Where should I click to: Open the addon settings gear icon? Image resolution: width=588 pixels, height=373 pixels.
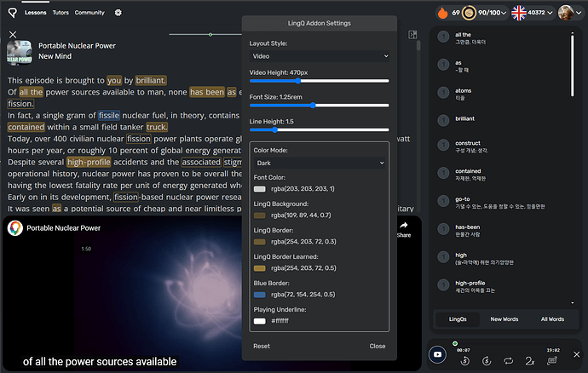pos(118,13)
